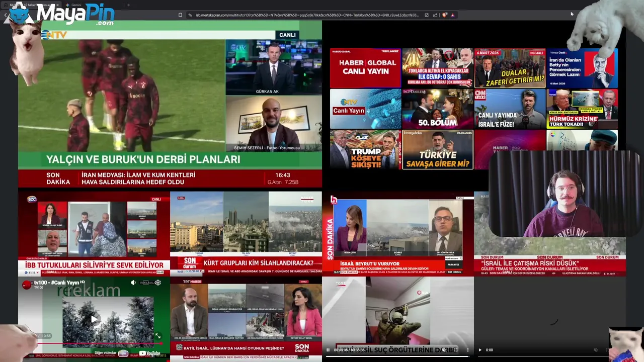Open the 'Hürmüz Krizine Türk Tokadı' thumbnail
Screen dimensions: 644x362
point(582,109)
